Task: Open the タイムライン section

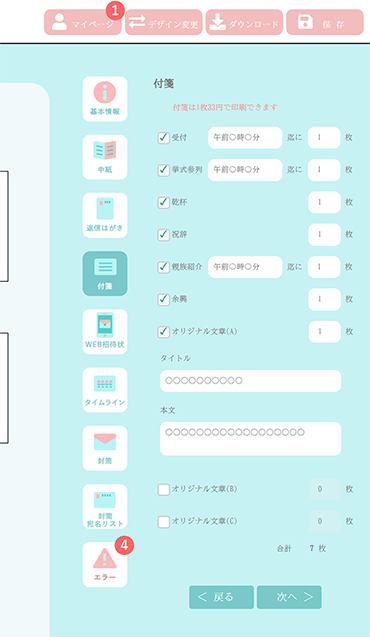Action: pyautogui.click(x=105, y=390)
